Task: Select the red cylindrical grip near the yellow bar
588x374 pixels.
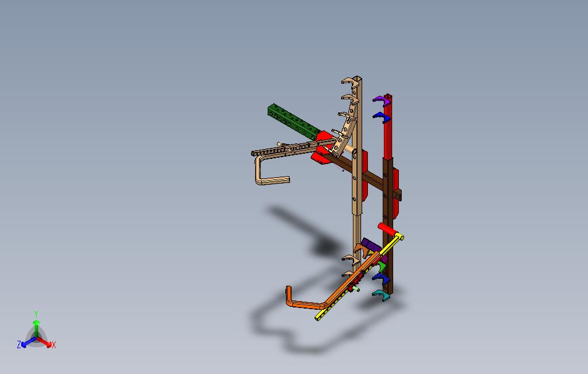Action: pyautogui.click(x=387, y=229)
